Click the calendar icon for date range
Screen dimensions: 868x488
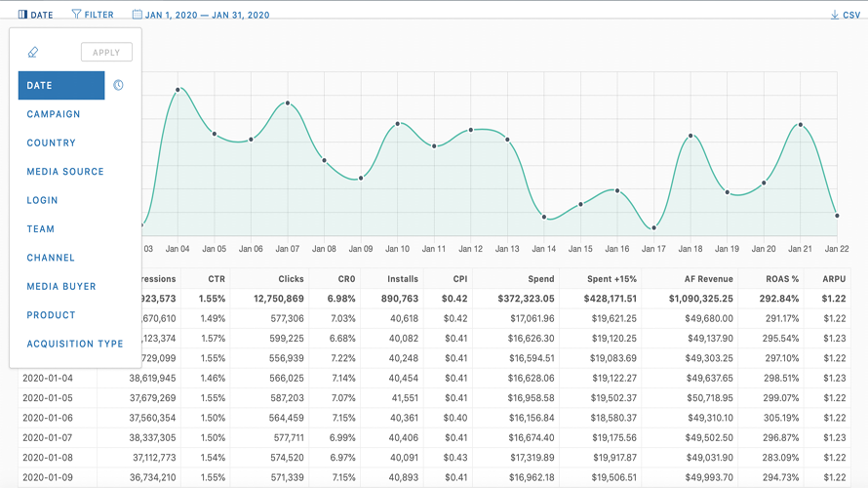(x=138, y=15)
